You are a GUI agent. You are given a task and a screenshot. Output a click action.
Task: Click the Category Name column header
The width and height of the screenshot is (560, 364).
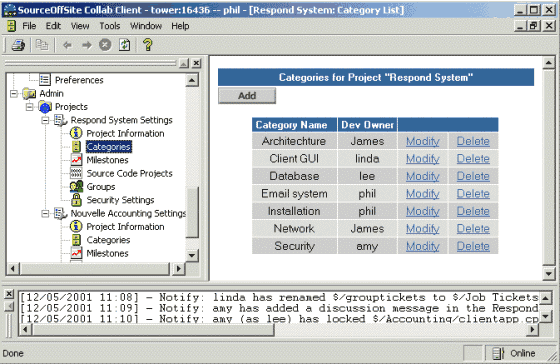tap(294, 125)
